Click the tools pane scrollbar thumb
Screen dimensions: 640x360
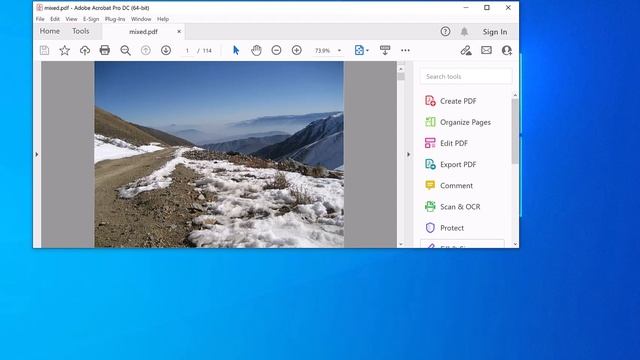click(515, 131)
